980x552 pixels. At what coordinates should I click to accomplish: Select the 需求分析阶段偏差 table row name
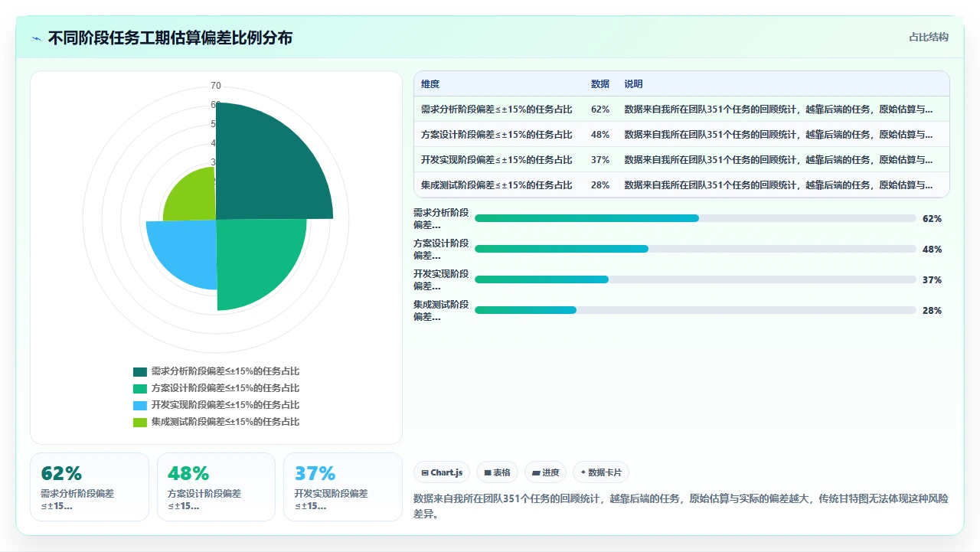496,109
